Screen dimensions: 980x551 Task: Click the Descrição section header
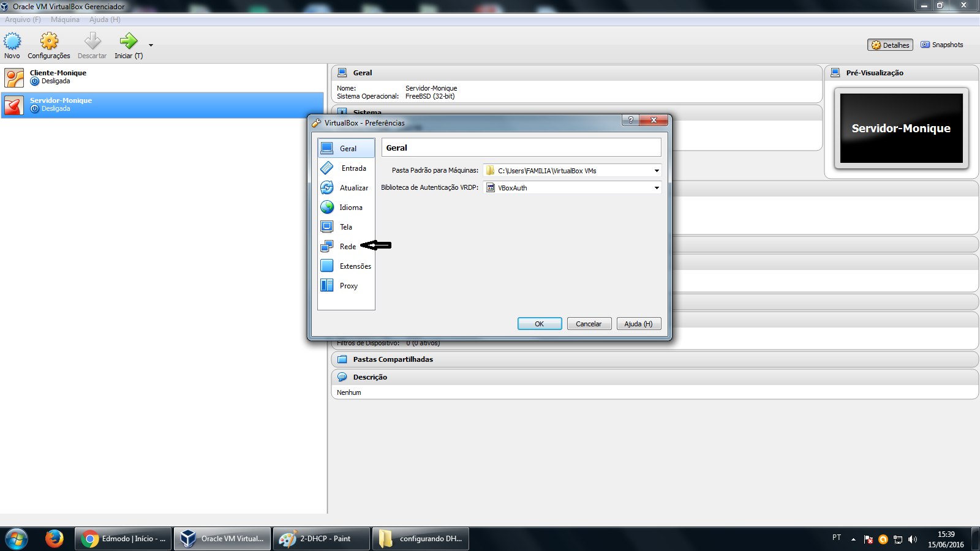(655, 377)
